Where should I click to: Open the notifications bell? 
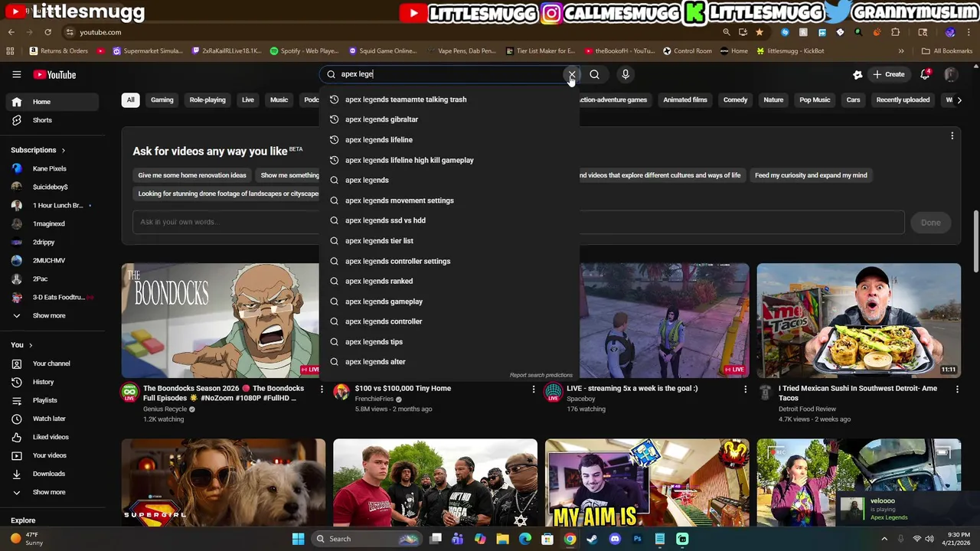925,74
